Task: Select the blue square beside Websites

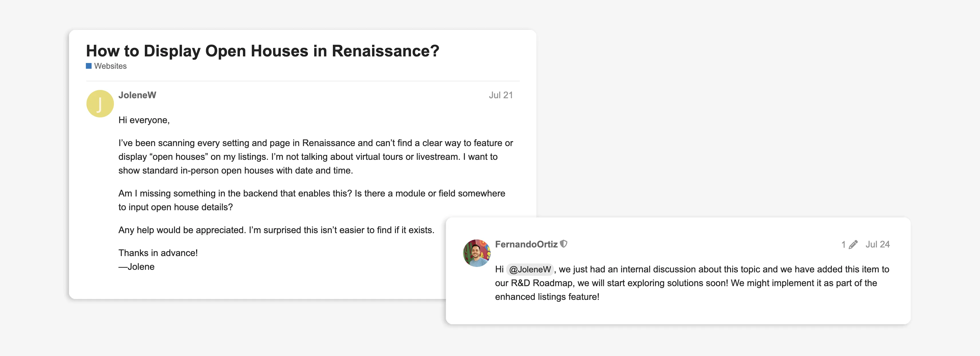Action: pos(88,66)
